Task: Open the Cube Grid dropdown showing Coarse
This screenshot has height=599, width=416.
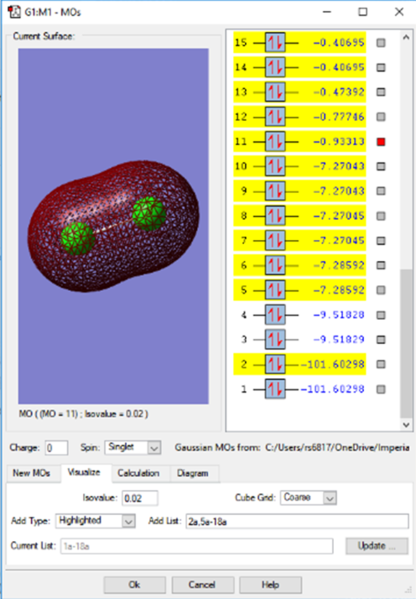Action: (x=308, y=498)
